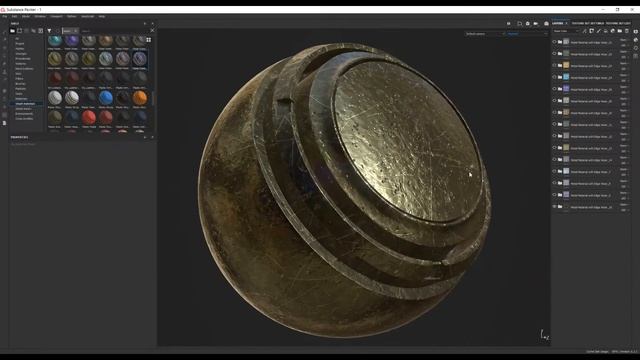The image size is (640, 360).
Task: Select the Paint brush tool in left toolbar
Action: [4, 33]
